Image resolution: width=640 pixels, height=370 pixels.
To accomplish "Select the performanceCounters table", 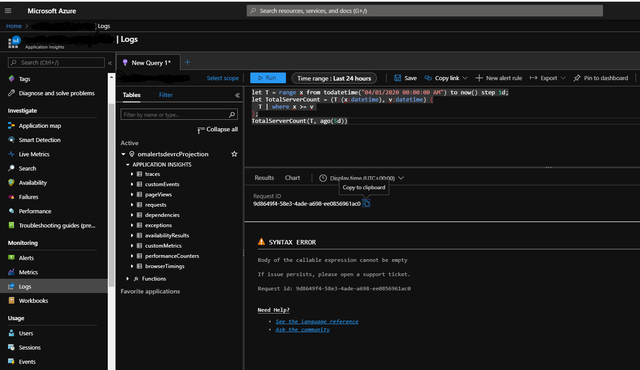I will [172, 256].
